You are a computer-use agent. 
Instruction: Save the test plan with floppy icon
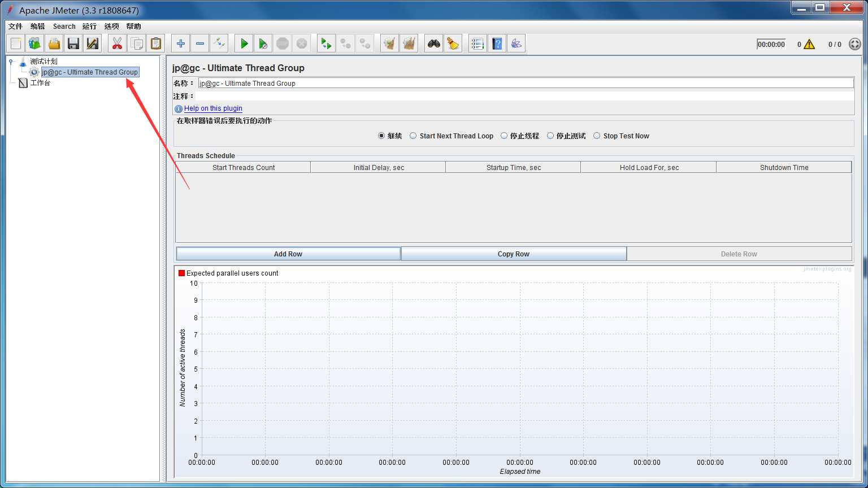(73, 43)
